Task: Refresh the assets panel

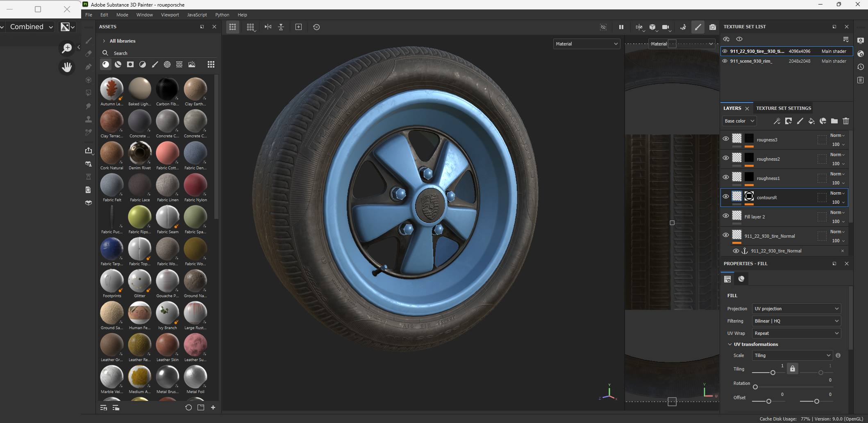Action: click(189, 407)
